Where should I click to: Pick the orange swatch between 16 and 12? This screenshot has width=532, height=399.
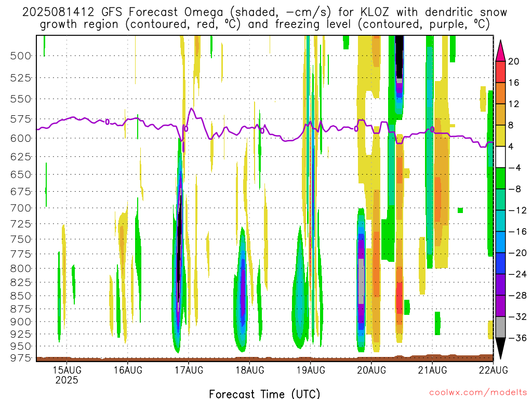tap(500, 94)
